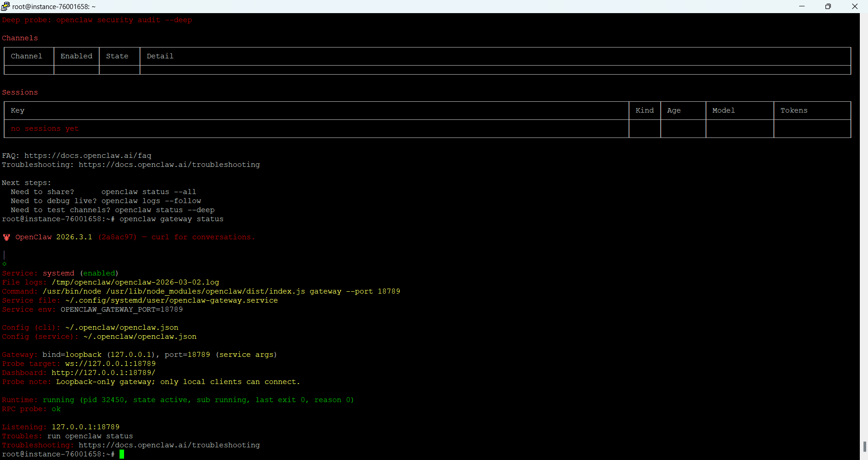Open the first Troubleshooting docs URL

coord(169,165)
